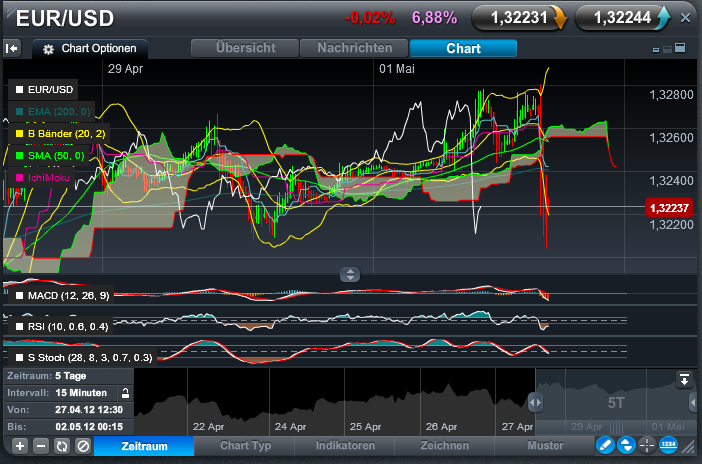702x464 pixels.
Task: Click the EUR/USD title text
Action: tap(65, 19)
